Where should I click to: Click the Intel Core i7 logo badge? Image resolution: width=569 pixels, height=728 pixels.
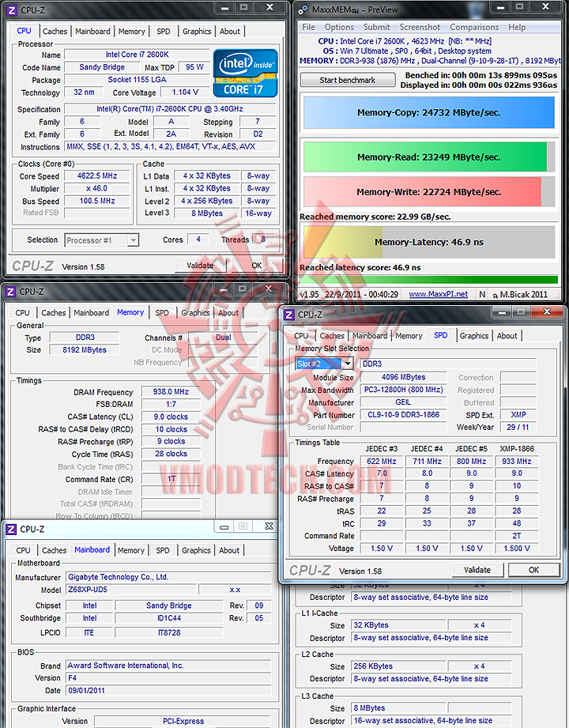[x=245, y=73]
